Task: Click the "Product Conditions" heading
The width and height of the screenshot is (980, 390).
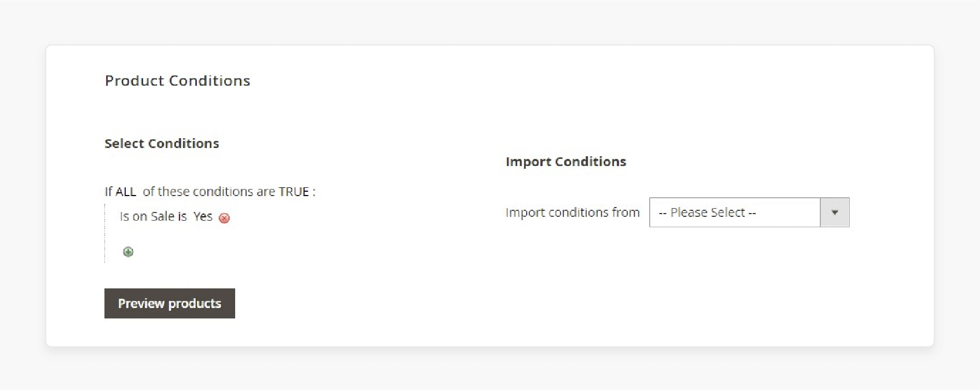Action: tap(177, 80)
